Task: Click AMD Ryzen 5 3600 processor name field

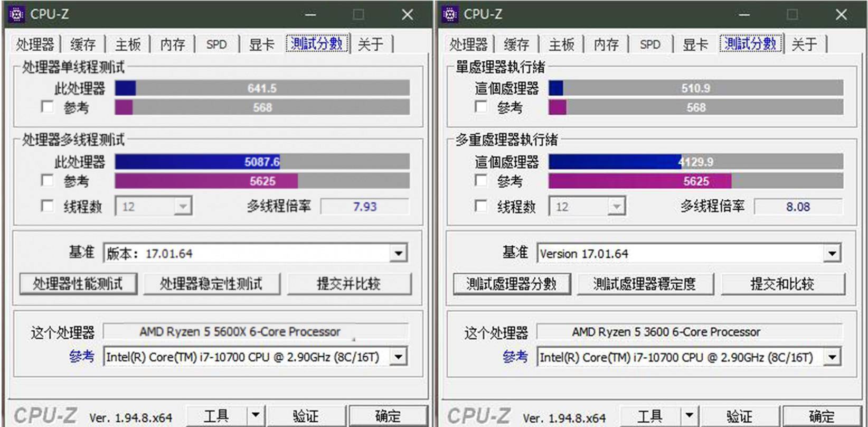Action: [x=689, y=332]
